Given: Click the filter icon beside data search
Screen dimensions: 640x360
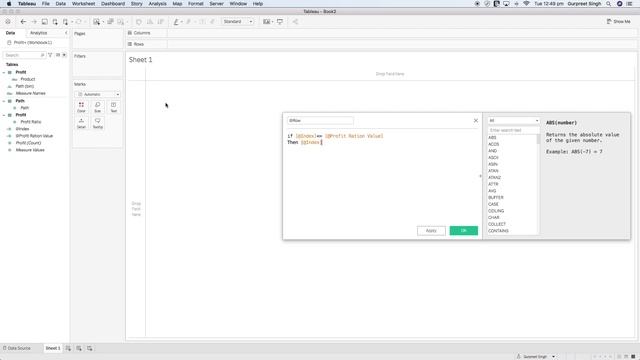Looking at the screenshot, I should click(50, 55).
